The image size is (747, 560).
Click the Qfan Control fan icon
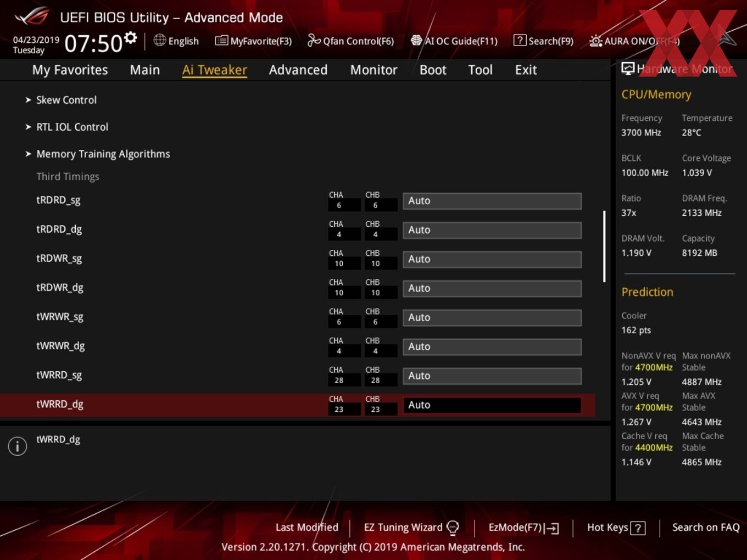(x=314, y=40)
